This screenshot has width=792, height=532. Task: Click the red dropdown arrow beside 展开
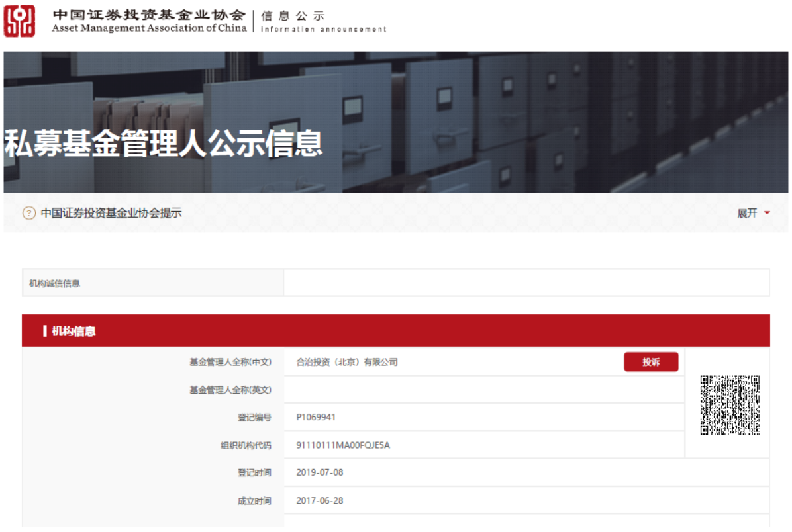pos(767,213)
